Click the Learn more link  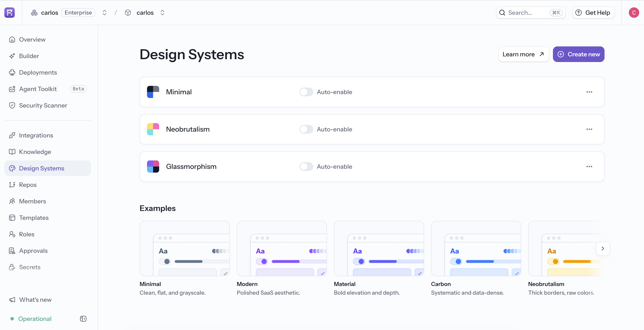[x=523, y=54]
